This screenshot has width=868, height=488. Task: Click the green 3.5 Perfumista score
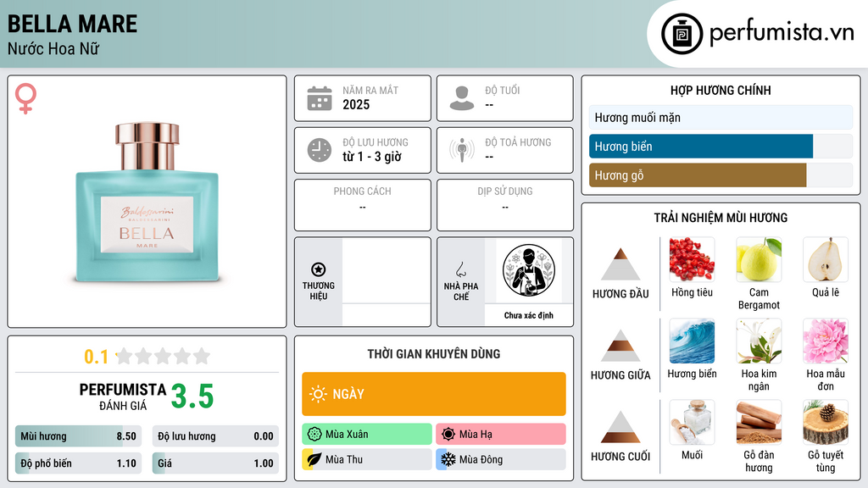192,396
